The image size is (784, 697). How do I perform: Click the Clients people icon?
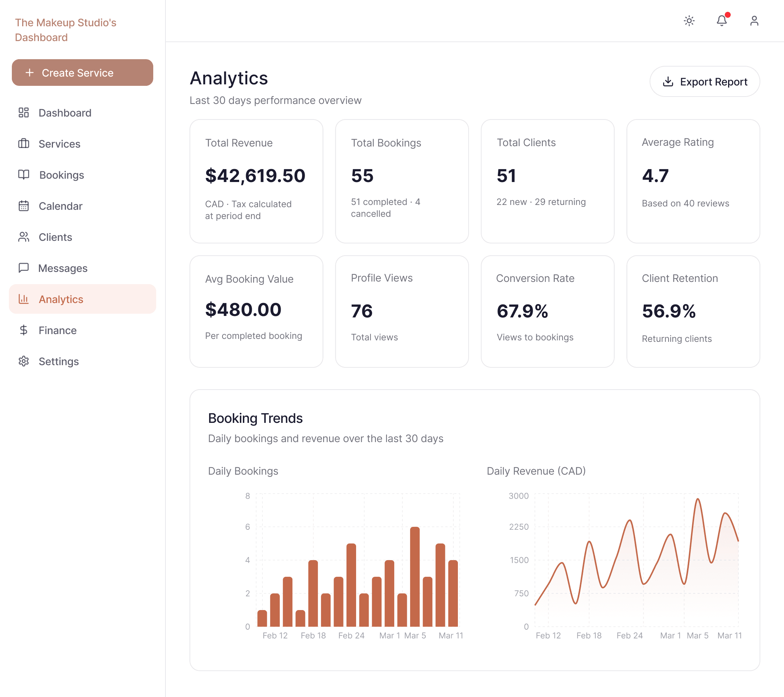coord(24,237)
